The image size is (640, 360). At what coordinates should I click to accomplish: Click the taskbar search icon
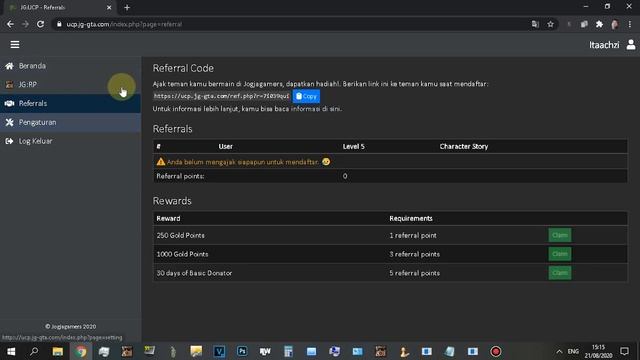pyautogui.click(x=34, y=351)
